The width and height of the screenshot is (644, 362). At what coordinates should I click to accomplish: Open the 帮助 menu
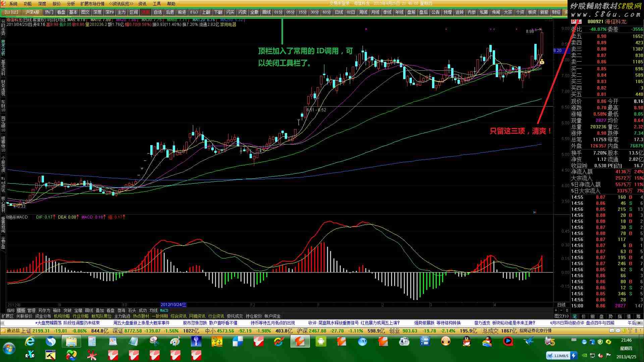pos(171,4)
